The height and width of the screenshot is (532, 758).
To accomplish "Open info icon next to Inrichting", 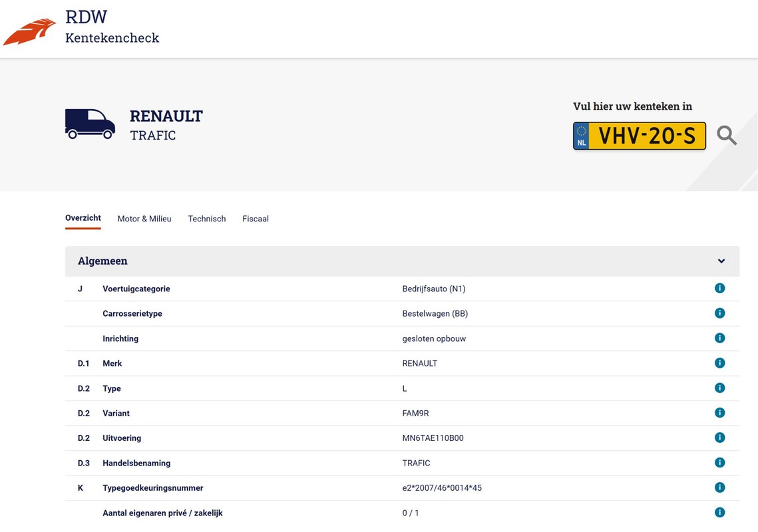I will pyautogui.click(x=720, y=338).
